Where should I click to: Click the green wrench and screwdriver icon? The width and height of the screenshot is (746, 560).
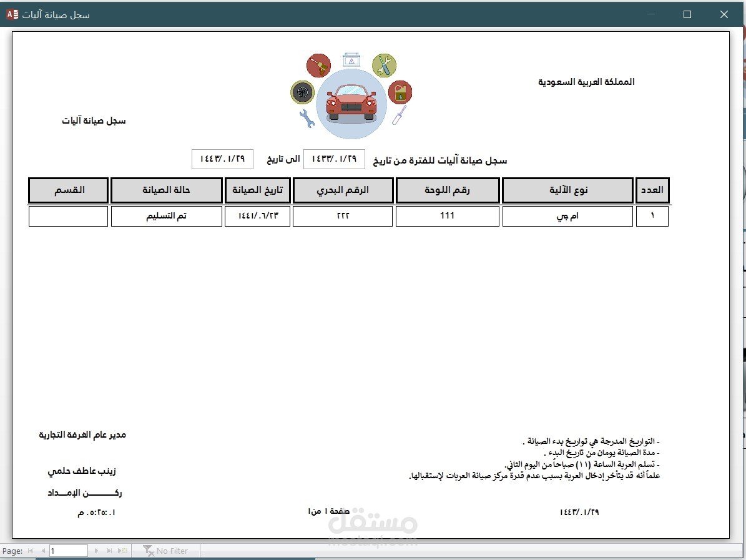click(385, 65)
